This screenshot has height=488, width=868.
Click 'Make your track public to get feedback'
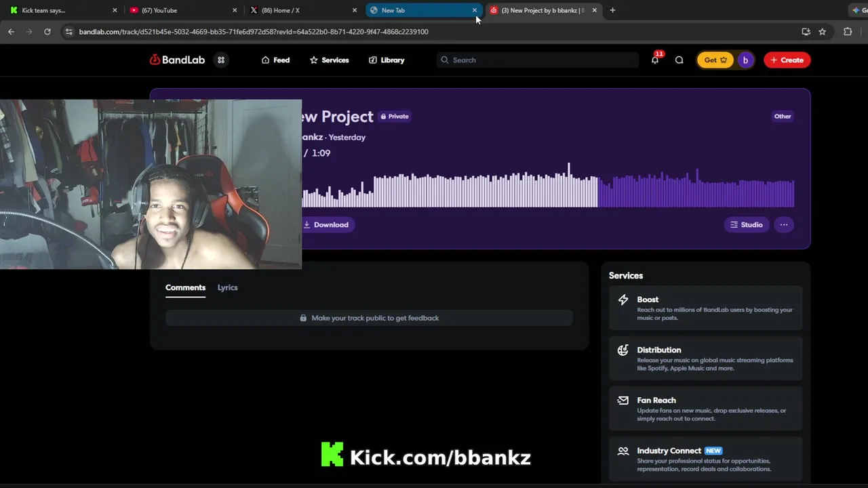click(369, 318)
